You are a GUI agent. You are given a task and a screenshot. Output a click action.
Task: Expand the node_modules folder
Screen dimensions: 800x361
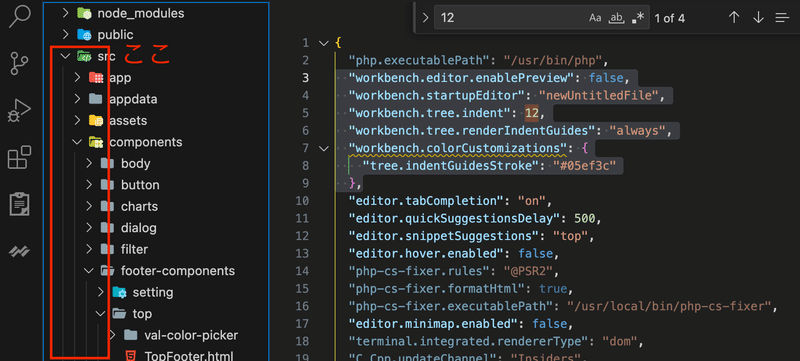tap(65, 13)
